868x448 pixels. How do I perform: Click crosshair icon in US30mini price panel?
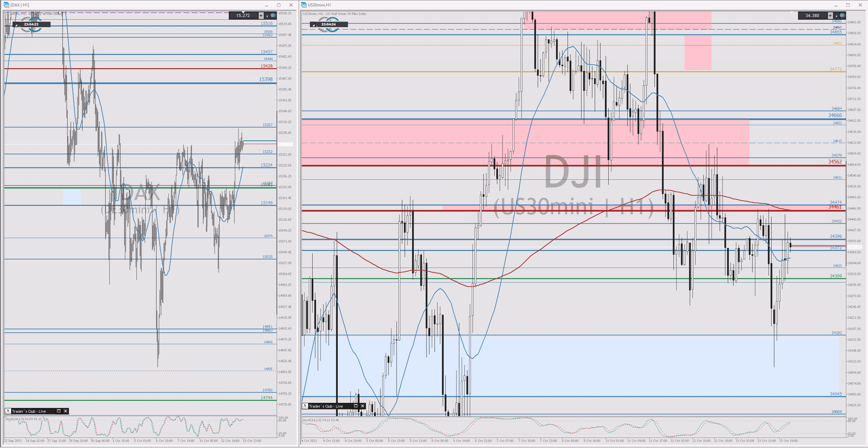point(830,15)
